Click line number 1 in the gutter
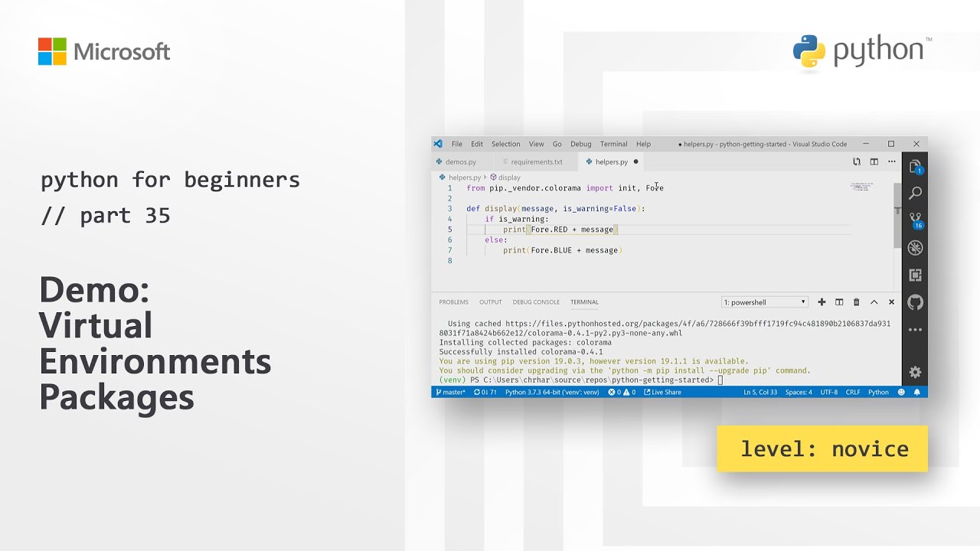Viewport: 980px width, 551px height. point(450,188)
